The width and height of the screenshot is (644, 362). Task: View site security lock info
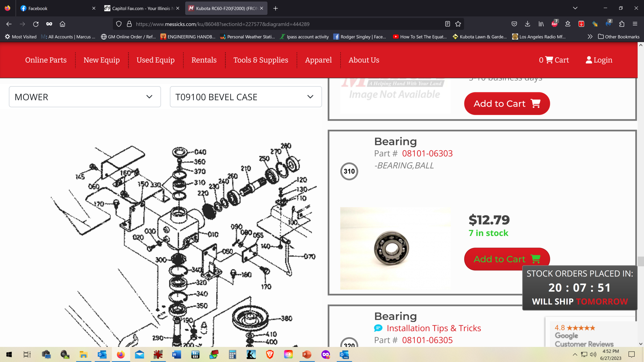(x=129, y=24)
